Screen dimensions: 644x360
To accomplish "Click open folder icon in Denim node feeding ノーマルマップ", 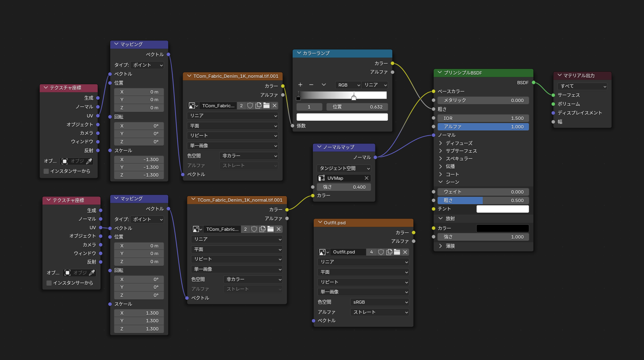I will 271,229.
